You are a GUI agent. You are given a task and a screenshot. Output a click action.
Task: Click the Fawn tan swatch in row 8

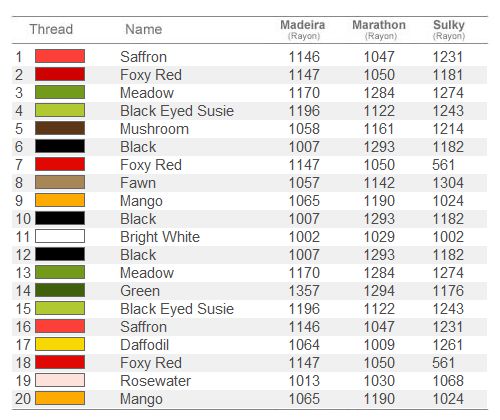(60, 182)
